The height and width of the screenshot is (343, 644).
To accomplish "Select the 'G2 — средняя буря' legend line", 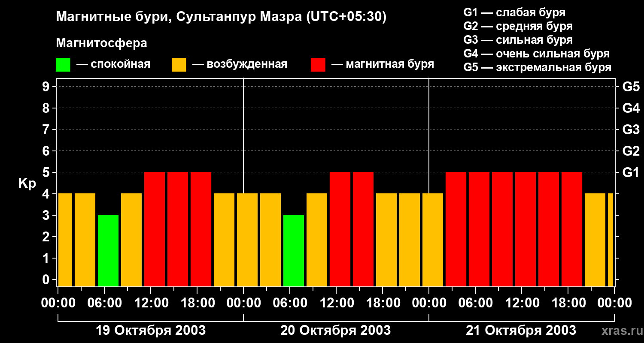I will 518,26.
